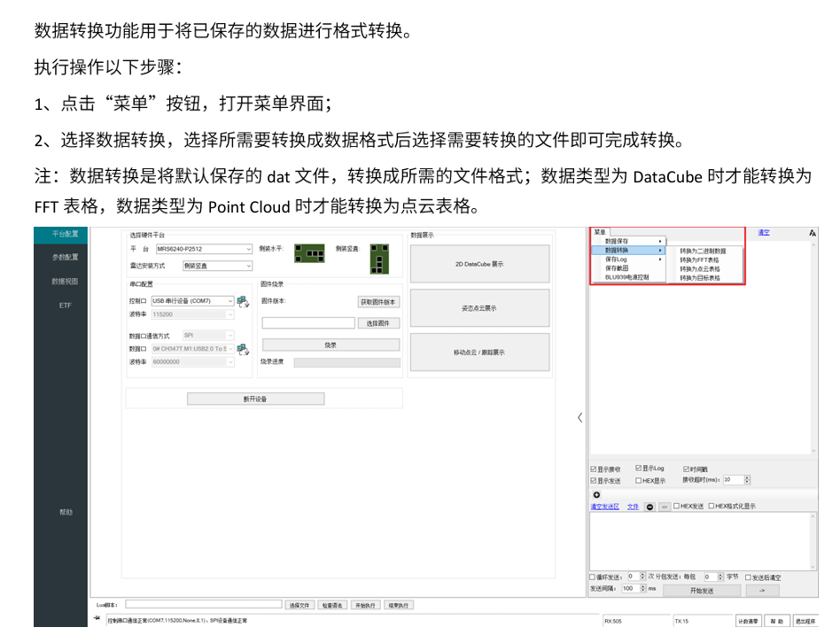Open the 控制口 USB serial device dropdown
This screenshot has width=840, height=635.
pos(193,301)
